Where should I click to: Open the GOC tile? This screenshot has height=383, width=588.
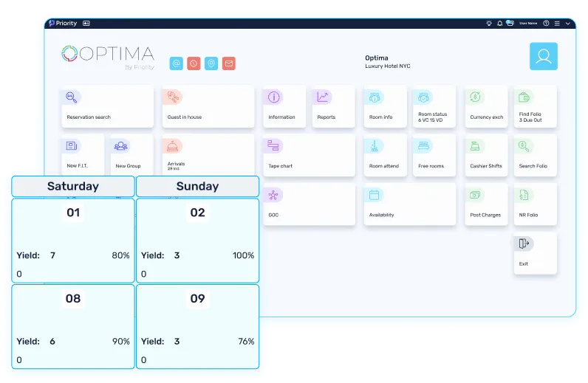click(x=309, y=204)
